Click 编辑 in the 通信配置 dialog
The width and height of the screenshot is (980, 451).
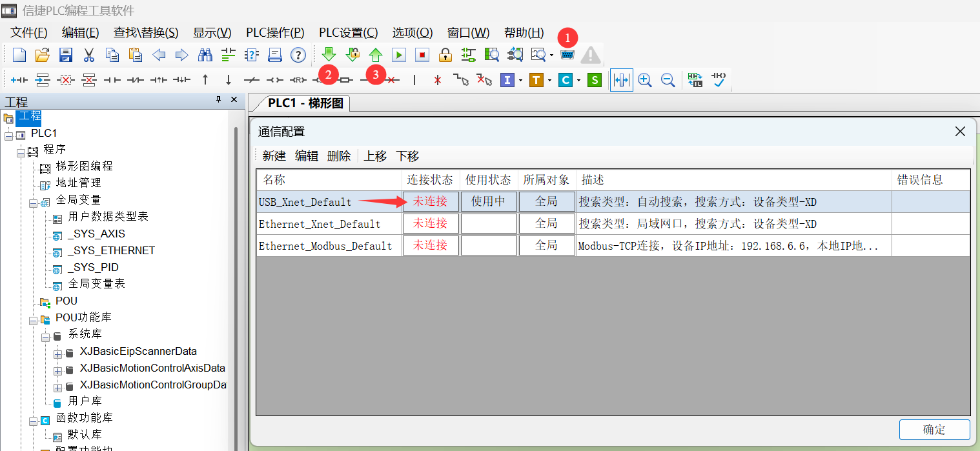[307, 156]
